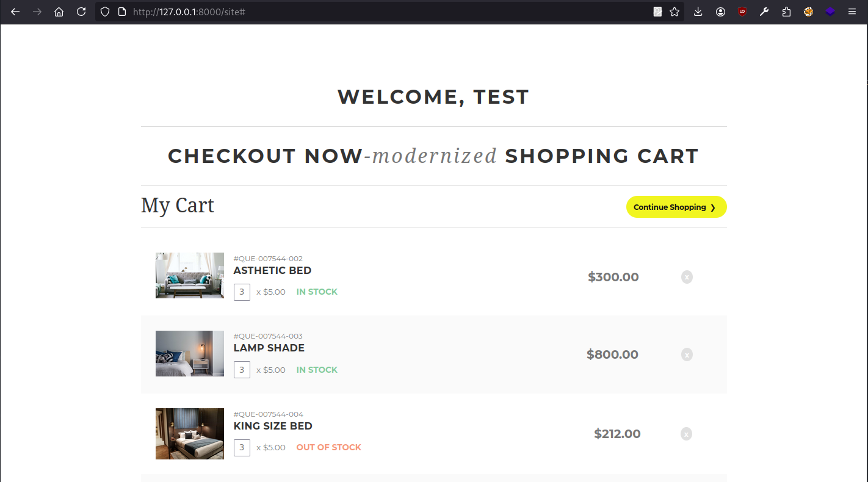868x482 pixels.
Task: Open the Asthetic Bed product thumbnail
Action: click(x=189, y=275)
